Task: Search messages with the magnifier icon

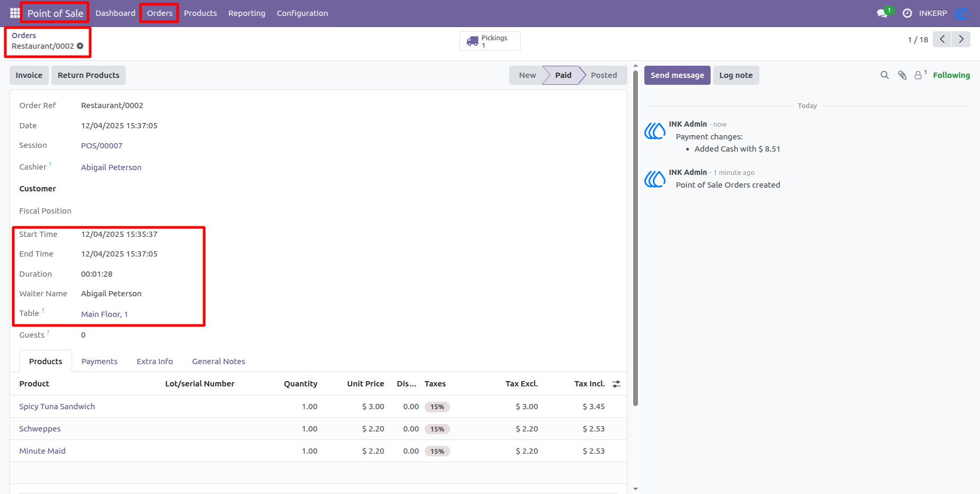Action: 885,75
